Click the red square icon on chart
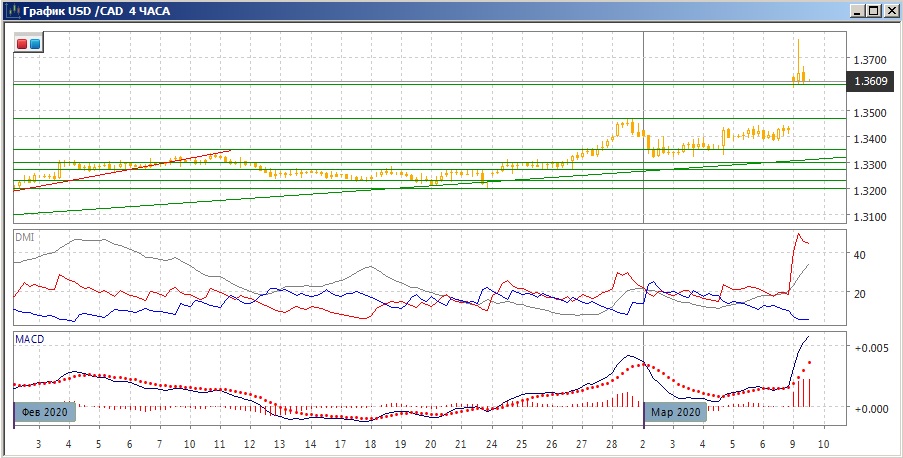 pos(22,43)
